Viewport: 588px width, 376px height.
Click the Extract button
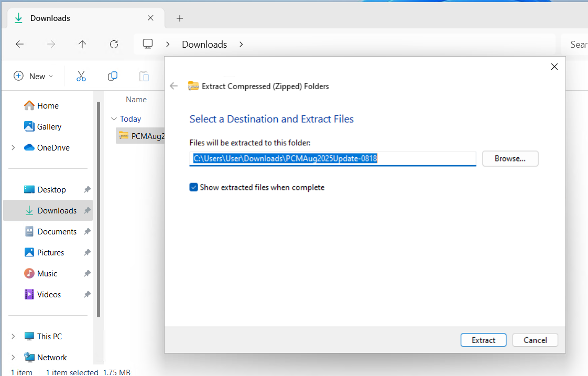tap(483, 340)
